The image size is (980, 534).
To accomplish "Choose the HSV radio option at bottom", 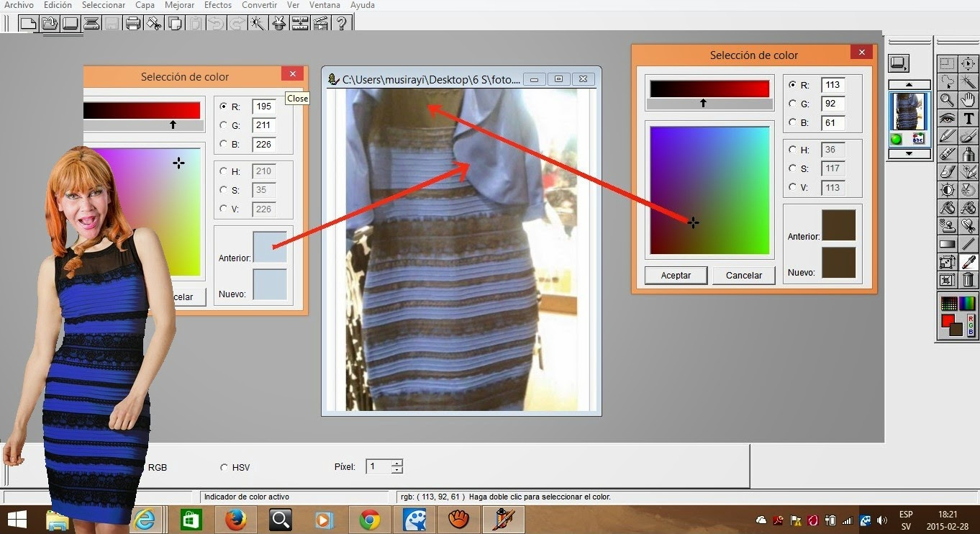I will pyautogui.click(x=224, y=467).
